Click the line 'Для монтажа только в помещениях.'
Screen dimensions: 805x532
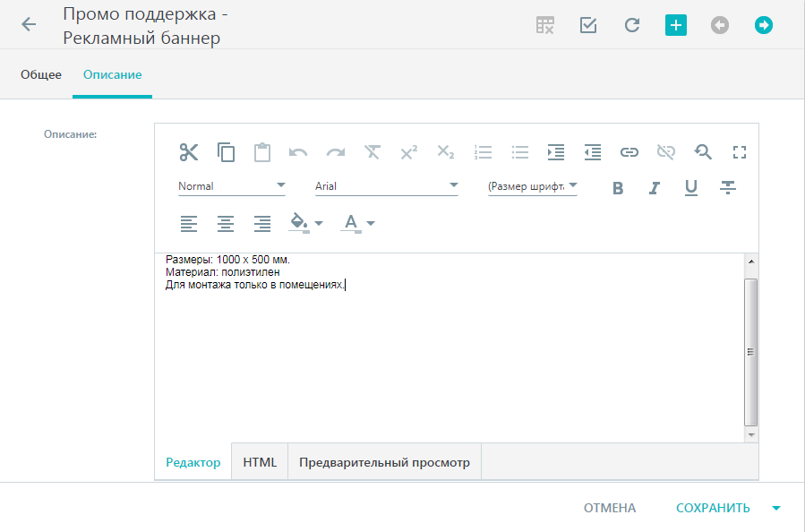254,285
